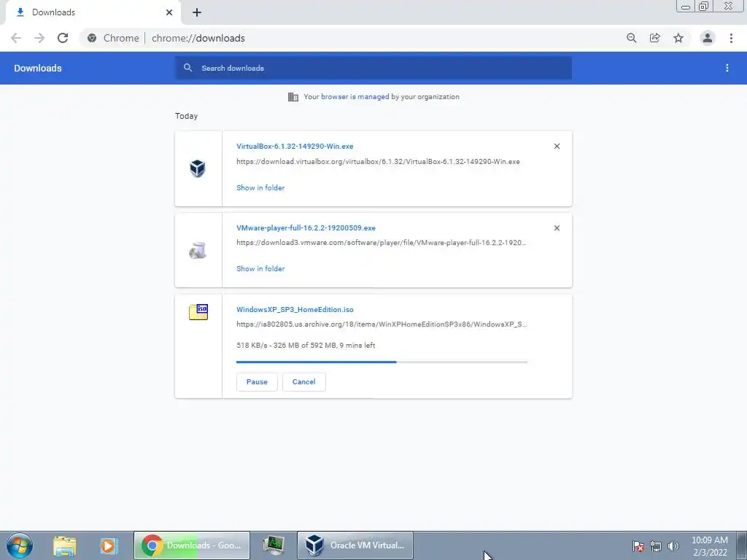The image size is (747, 560).
Task: Open the volume speaker tray icon
Action: click(x=673, y=546)
